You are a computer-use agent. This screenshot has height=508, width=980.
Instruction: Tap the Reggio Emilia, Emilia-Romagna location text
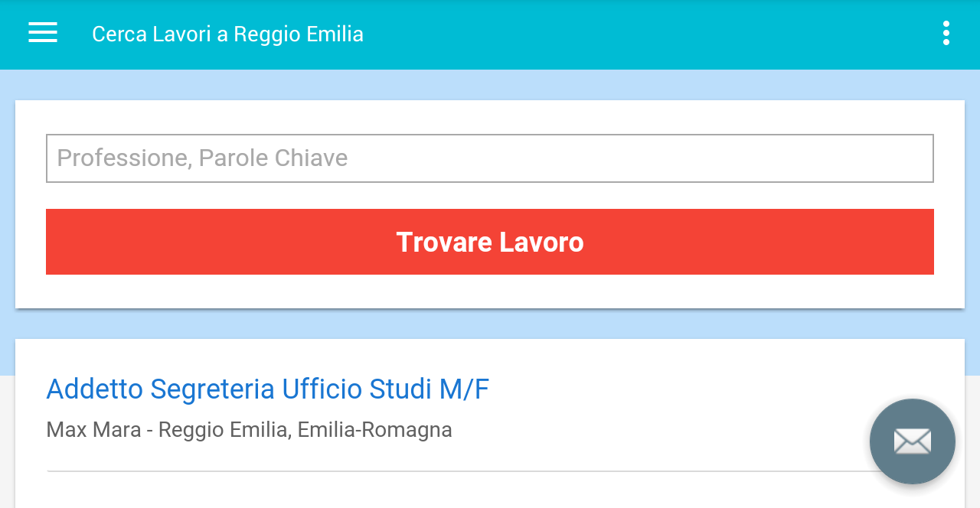pos(305,430)
